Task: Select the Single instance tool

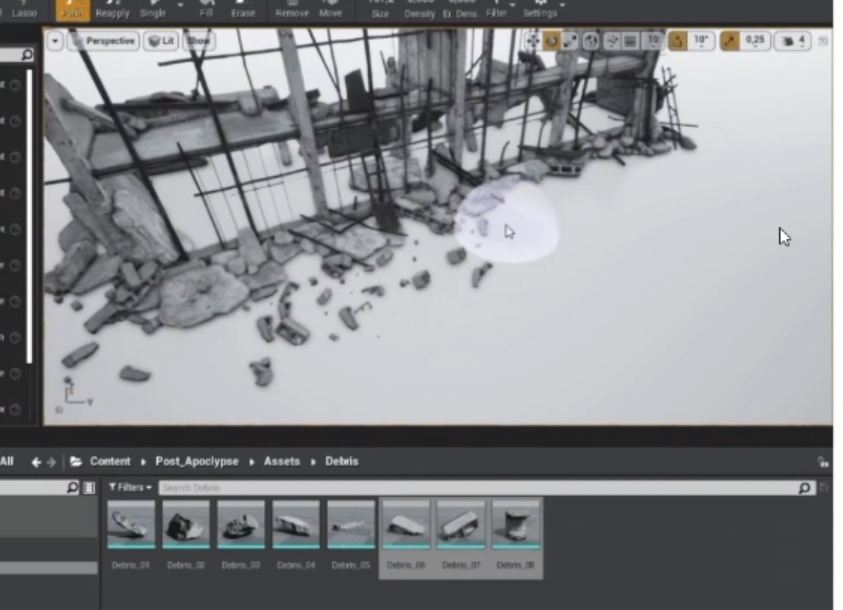Action: 153,10
